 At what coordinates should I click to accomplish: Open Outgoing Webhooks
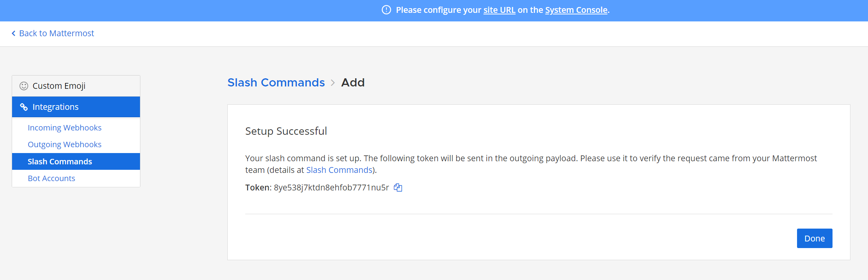click(x=65, y=144)
